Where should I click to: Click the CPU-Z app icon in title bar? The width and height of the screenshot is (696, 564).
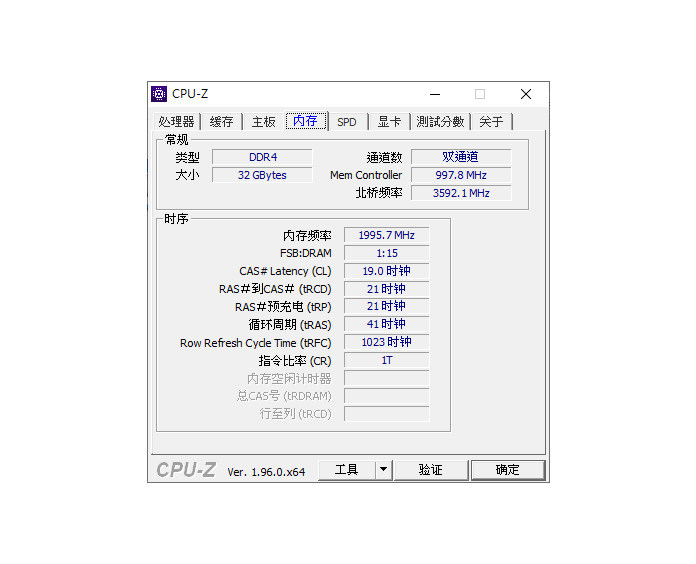tap(159, 94)
